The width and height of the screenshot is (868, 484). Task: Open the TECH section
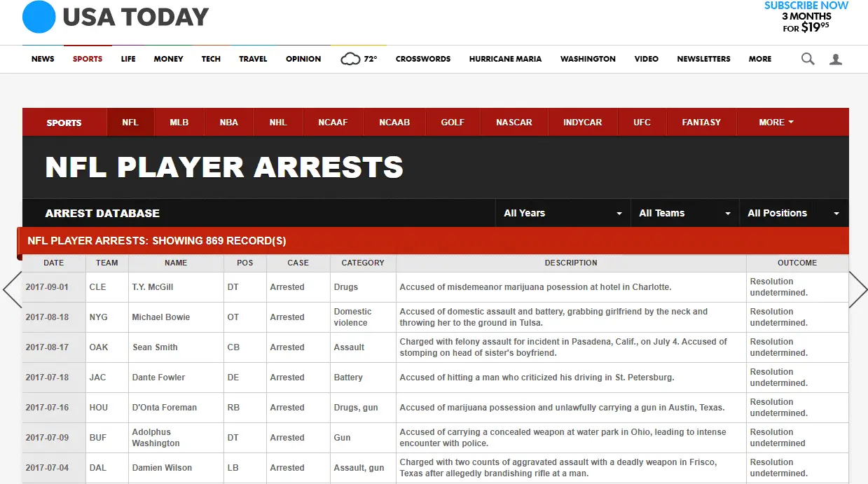pyautogui.click(x=211, y=59)
